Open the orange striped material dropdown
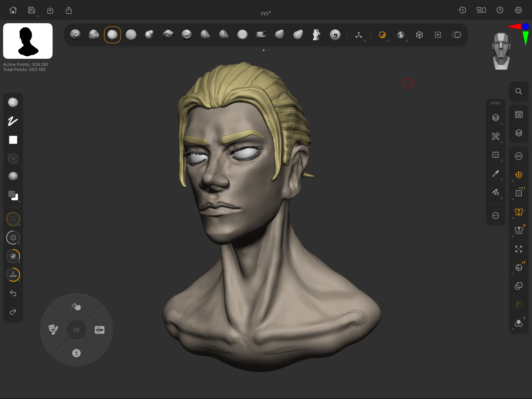The image size is (532, 399). [382, 35]
